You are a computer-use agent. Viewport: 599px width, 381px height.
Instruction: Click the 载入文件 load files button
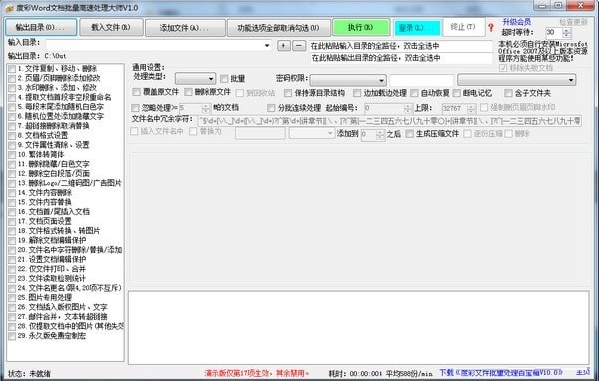111,27
